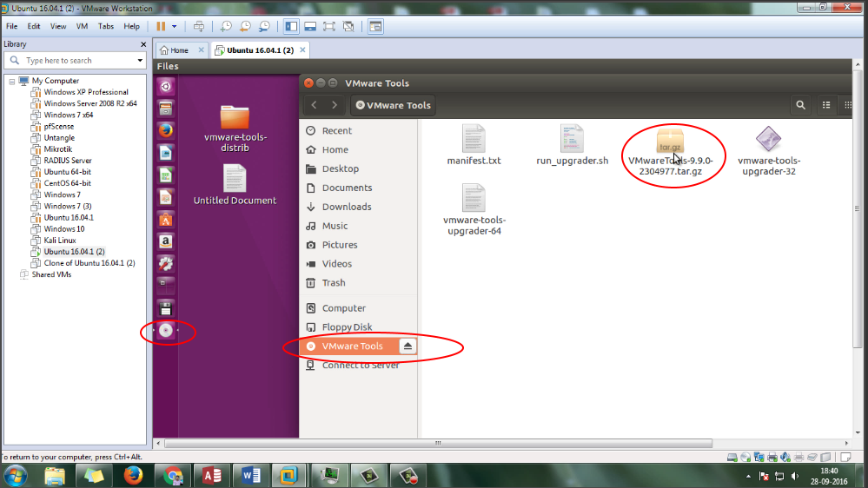
Task: Open LibreOffice Writer launcher icon
Action: click(165, 153)
